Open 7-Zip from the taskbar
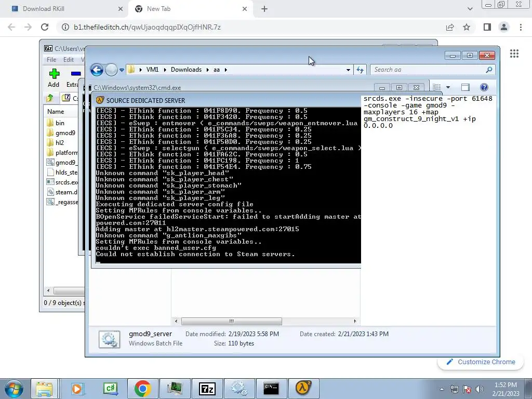Viewport: 532px width, 399px height. point(207,389)
